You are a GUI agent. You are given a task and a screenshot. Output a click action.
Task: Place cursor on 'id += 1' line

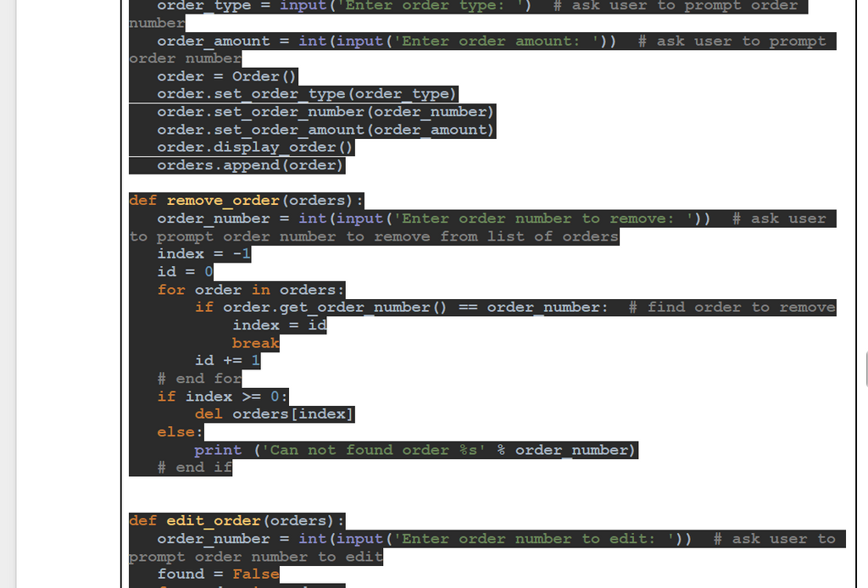coord(227,361)
